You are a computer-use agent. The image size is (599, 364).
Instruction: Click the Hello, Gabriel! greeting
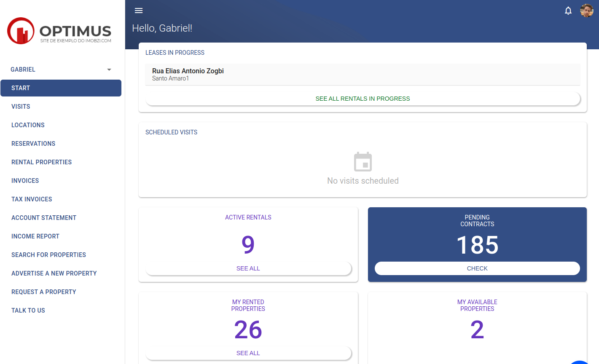tap(162, 28)
